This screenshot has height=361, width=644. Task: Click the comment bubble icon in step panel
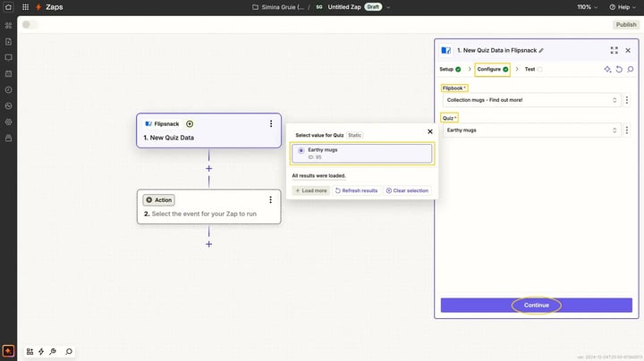pos(631,70)
